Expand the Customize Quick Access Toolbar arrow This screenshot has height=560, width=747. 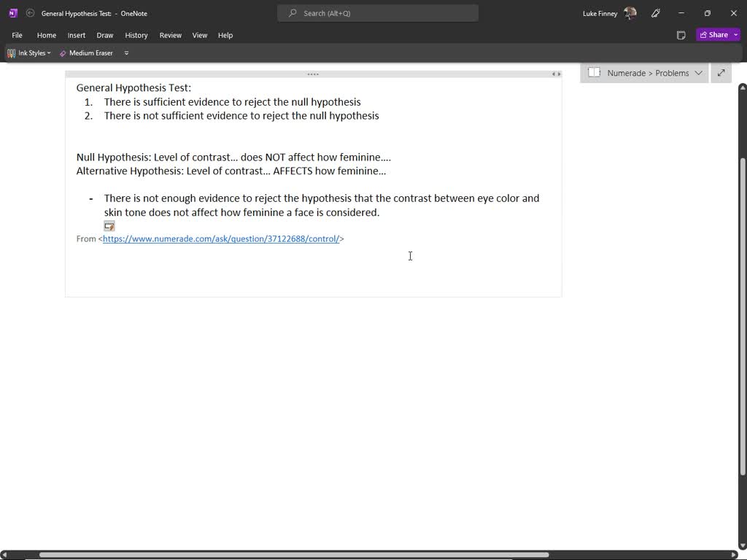[x=126, y=53]
